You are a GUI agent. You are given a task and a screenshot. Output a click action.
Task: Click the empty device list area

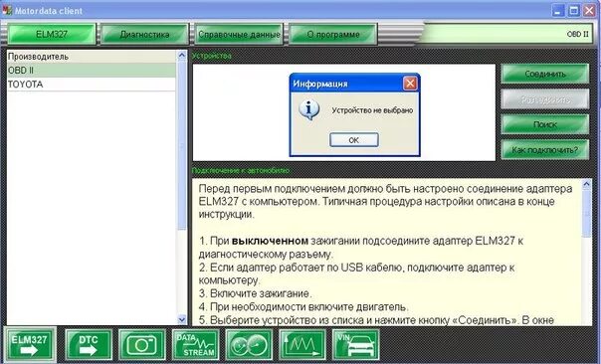pyautogui.click(x=344, y=112)
